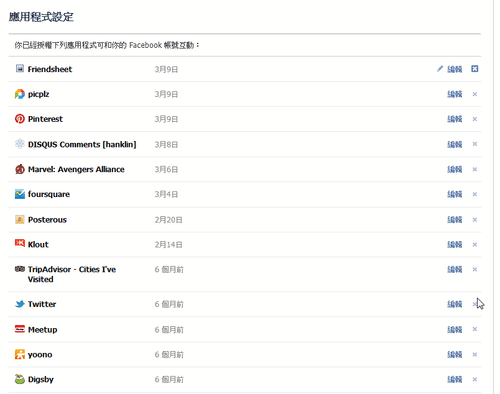Click the pencil icon in the Friendsheet row
500x394 pixels.
pyautogui.click(x=440, y=69)
